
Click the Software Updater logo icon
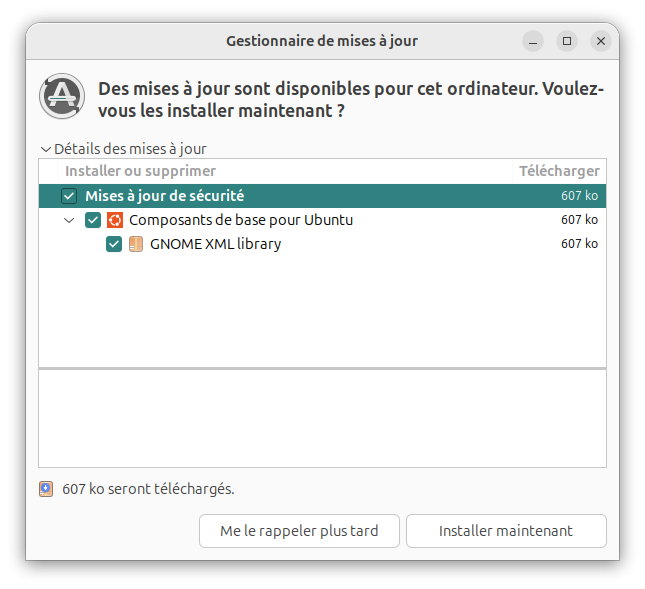click(62, 96)
